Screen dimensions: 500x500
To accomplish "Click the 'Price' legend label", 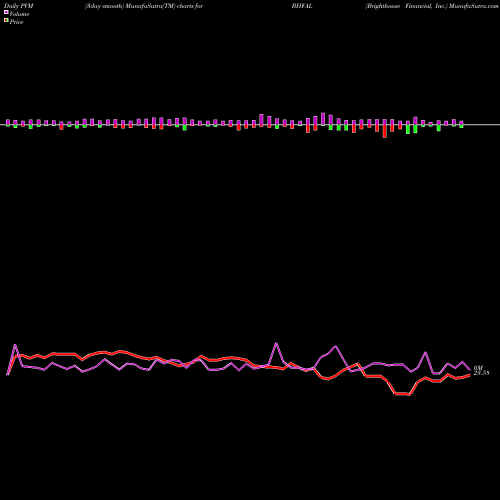I will [16, 22].
